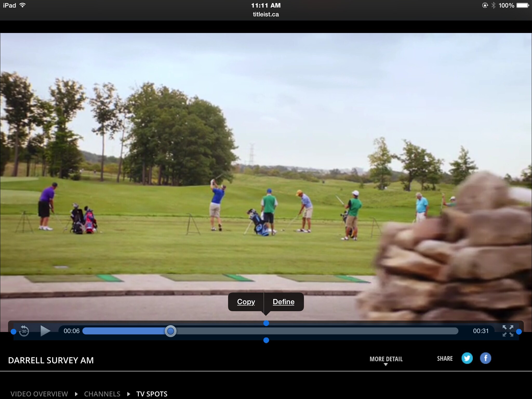Click the 00:31 duration label
This screenshot has height=399, width=532.
click(481, 331)
